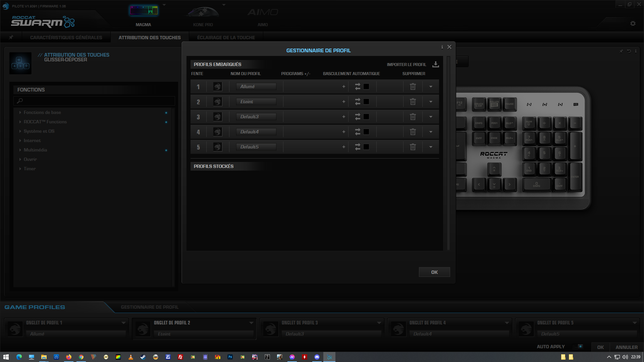Open the Caractéristiques Générales tab

[x=66, y=38]
